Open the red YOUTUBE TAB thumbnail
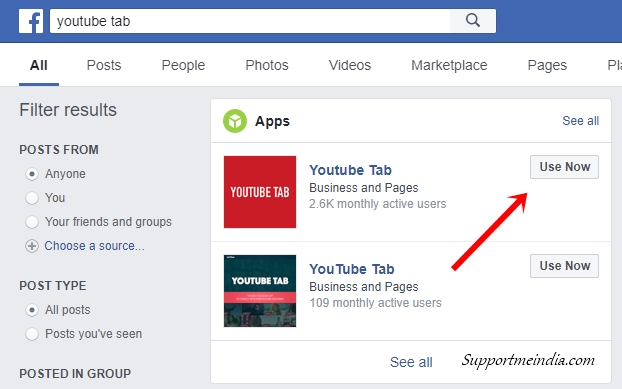The width and height of the screenshot is (622, 389). (260, 192)
